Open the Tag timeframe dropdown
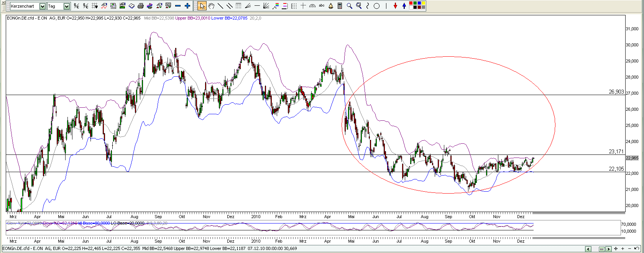Viewport: 644px width, 253px height. [x=67, y=6]
